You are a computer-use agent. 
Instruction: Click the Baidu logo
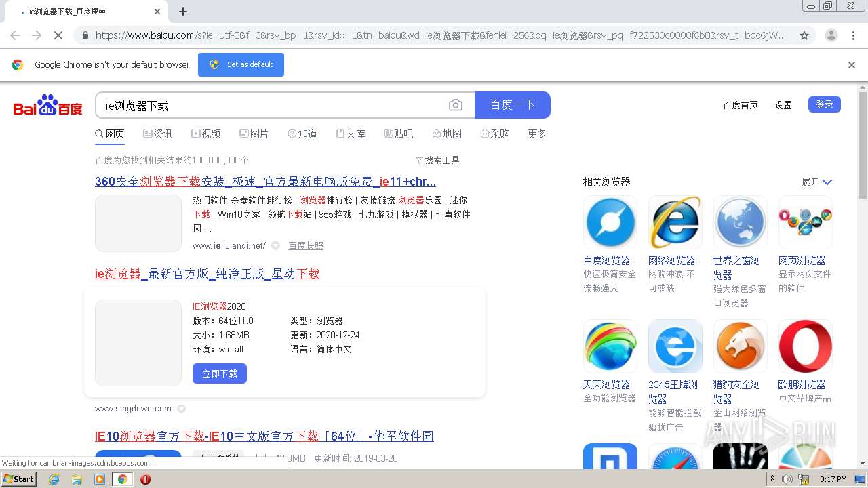47,106
